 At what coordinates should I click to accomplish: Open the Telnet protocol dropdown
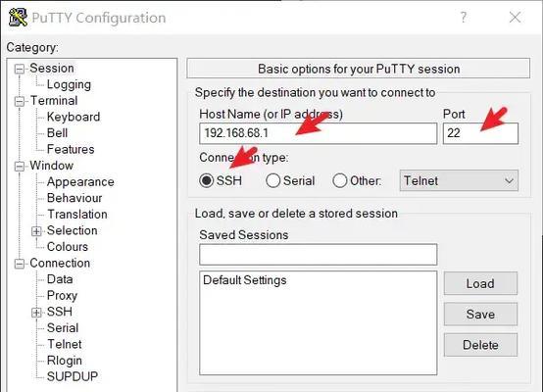459,180
